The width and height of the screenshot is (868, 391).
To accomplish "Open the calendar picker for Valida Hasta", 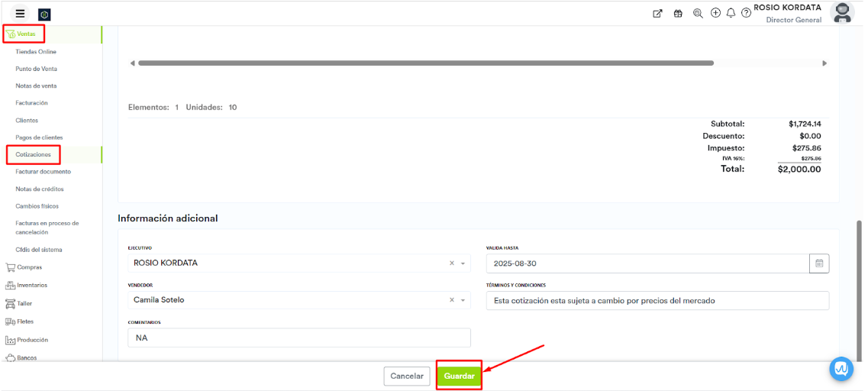I will click(x=819, y=263).
